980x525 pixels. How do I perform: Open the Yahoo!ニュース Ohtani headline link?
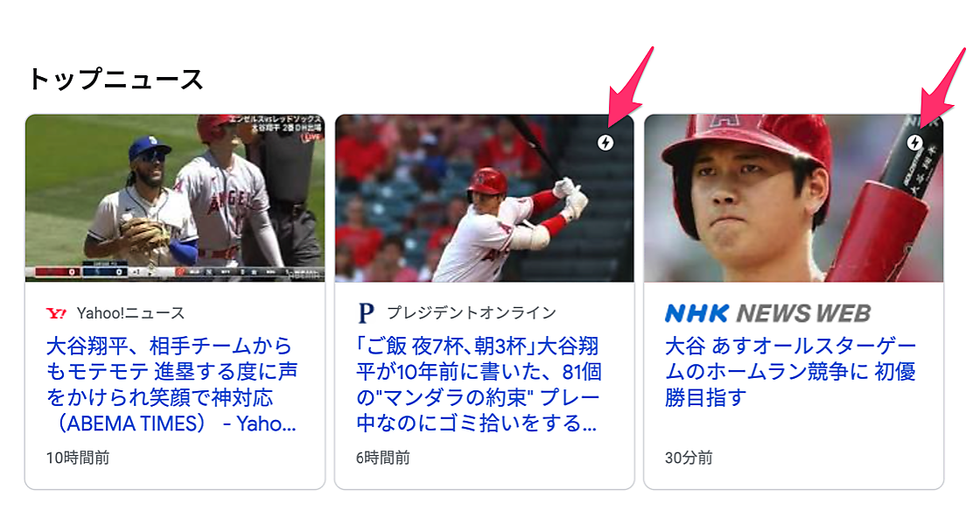(x=171, y=384)
